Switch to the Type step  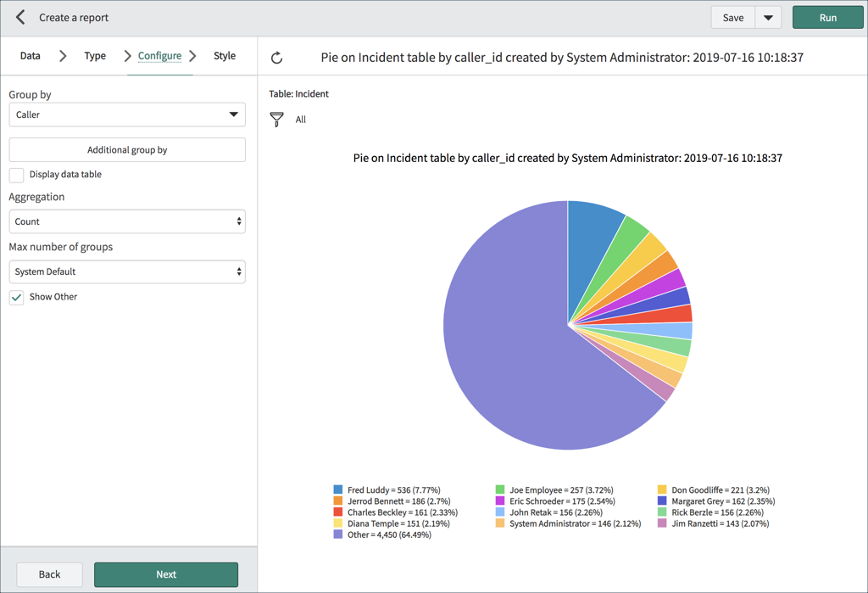pos(94,55)
